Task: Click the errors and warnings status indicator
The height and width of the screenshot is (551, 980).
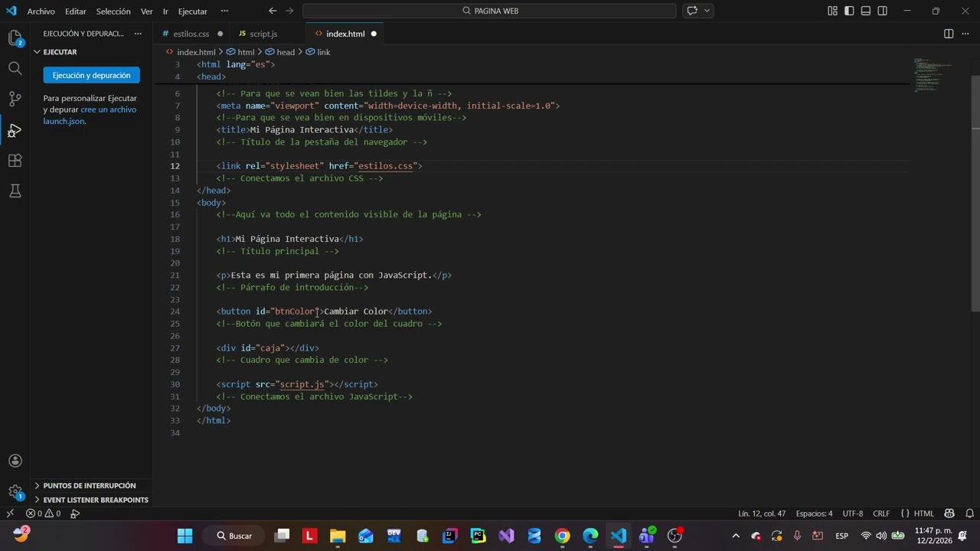Action: click(44, 514)
